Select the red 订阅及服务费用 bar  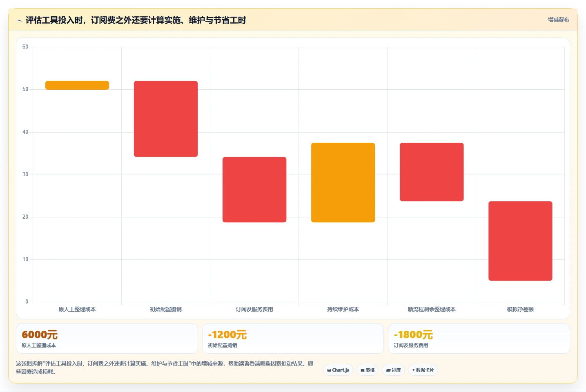[x=254, y=190]
